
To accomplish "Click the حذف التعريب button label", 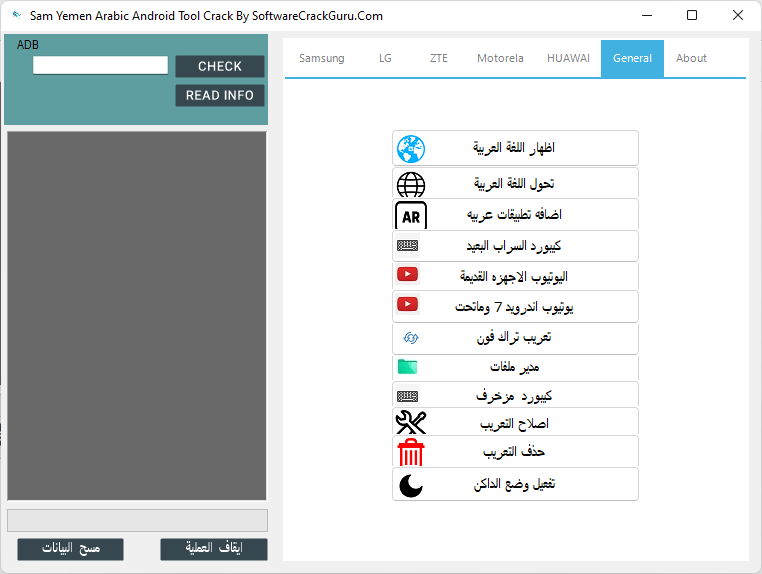I will coord(514,452).
